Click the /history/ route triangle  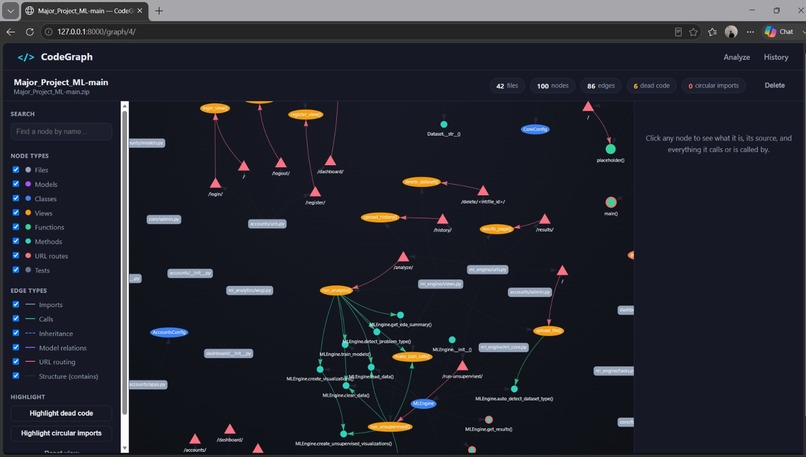443,220
